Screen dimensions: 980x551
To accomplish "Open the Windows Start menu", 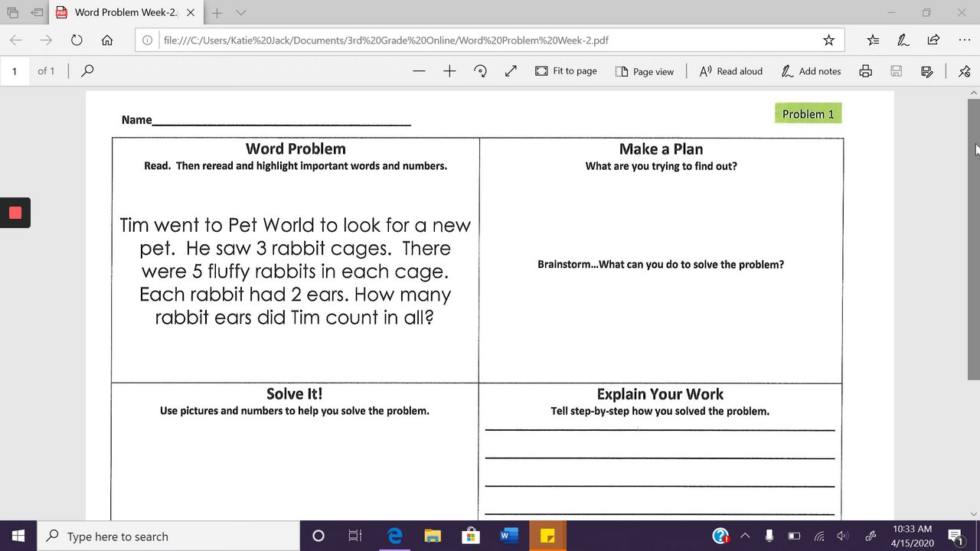I will tap(18, 536).
